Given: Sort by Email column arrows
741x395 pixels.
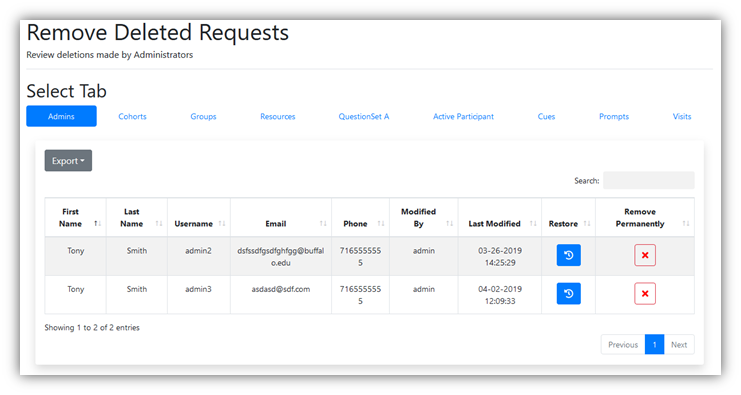Looking at the screenshot, I should (x=323, y=223).
